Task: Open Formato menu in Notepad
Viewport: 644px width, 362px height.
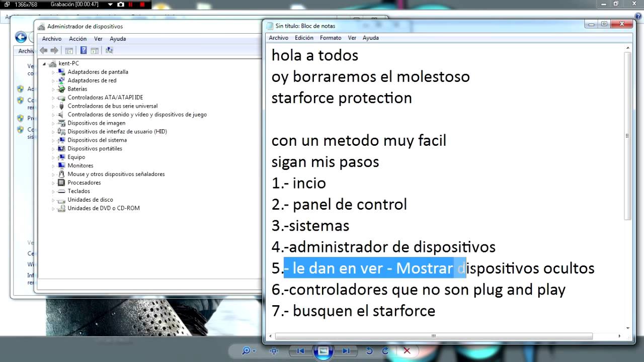Action: pos(331,38)
